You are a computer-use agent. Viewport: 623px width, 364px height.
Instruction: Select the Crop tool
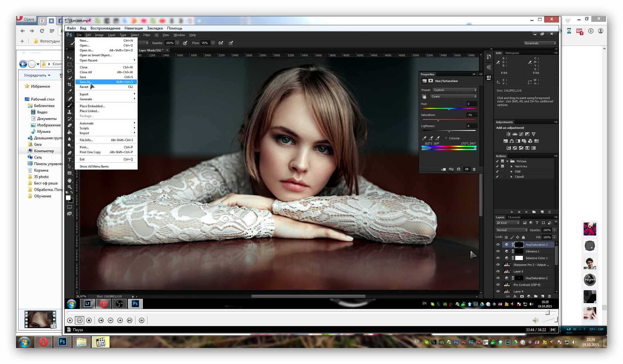(70, 84)
